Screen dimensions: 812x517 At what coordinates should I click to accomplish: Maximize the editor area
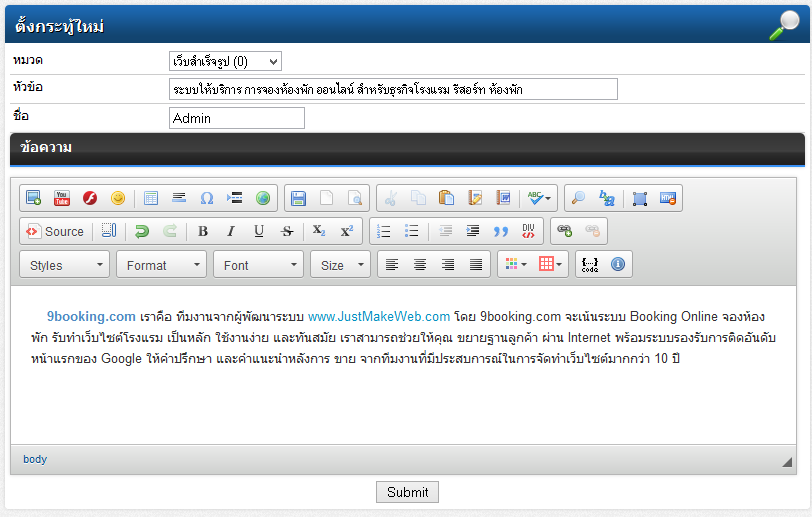pyautogui.click(x=640, y=198)
